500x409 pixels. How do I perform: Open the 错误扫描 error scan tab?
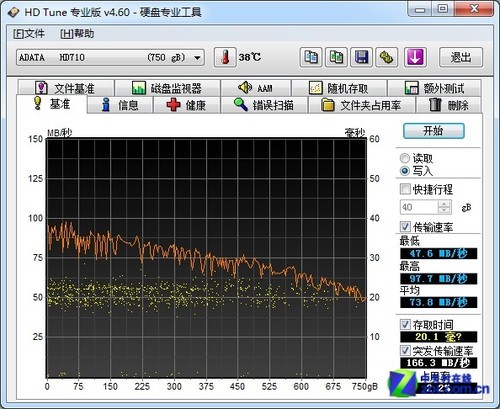(x=264, y=105)
